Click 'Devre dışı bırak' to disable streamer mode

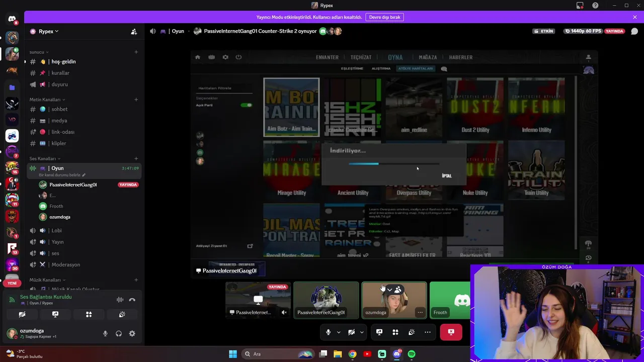[x=384, y=17]
